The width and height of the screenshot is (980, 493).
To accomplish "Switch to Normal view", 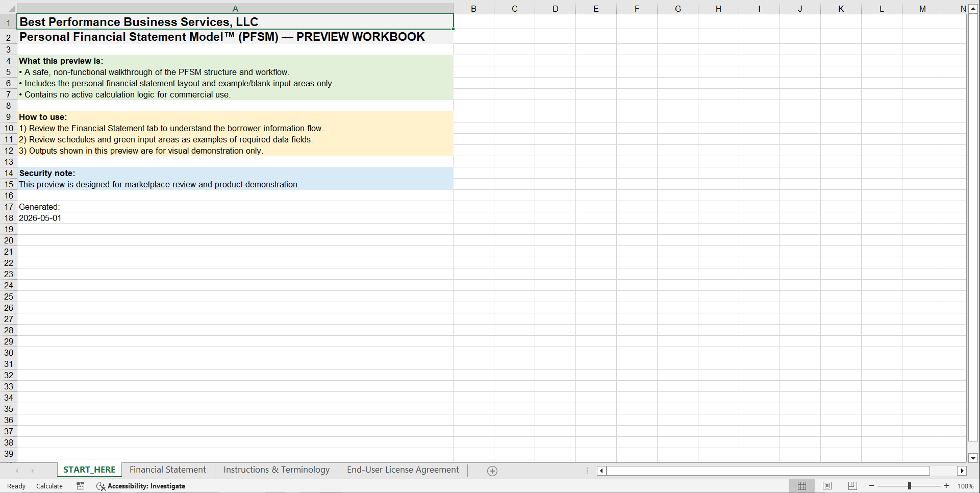I will pos(802,486).
